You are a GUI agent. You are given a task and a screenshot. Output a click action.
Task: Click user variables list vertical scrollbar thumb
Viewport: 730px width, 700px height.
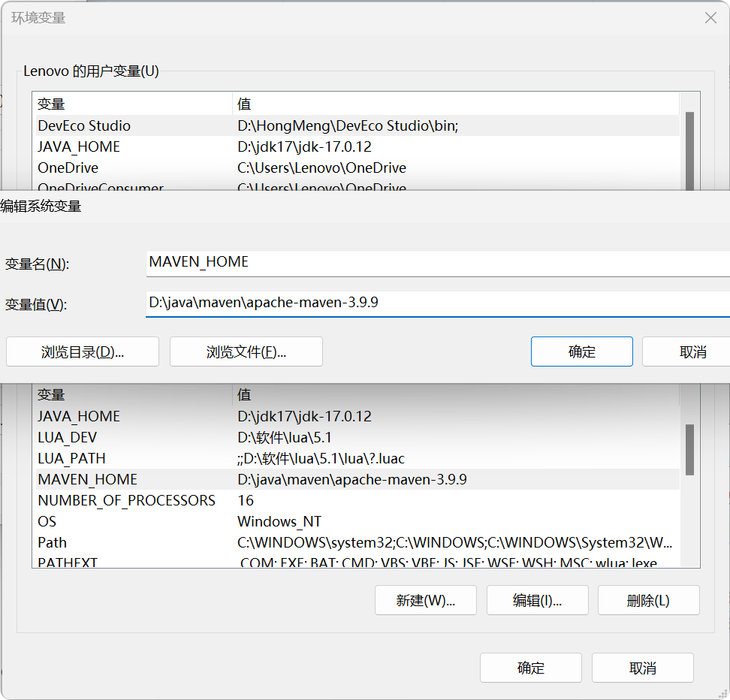point(690,150)
